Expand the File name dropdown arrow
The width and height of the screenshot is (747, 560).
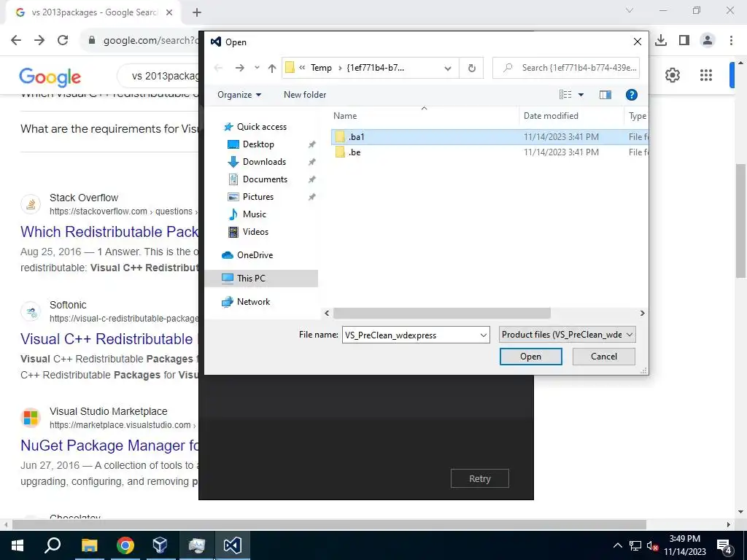(x=484, y=335)
